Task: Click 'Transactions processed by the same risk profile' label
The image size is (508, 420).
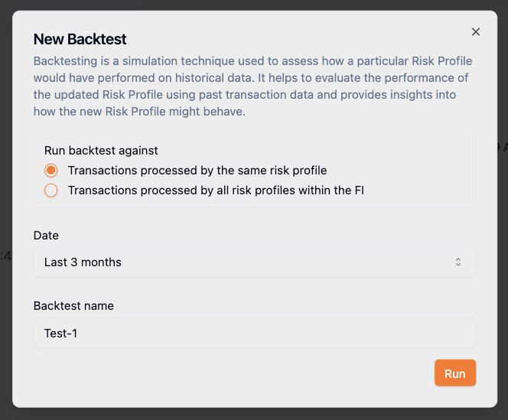Action: [x=197, y=170]
